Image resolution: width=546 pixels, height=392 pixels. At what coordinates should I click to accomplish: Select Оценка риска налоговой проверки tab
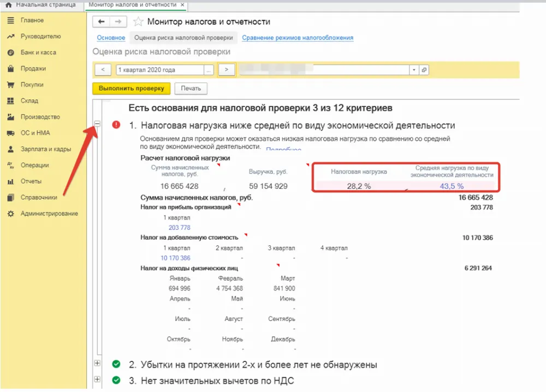coord(183,38)
